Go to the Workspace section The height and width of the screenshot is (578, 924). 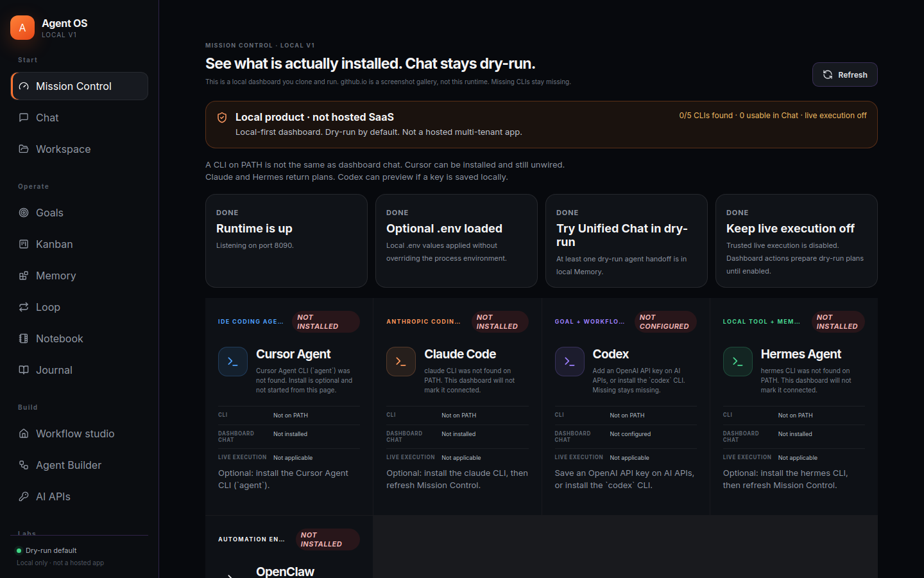click(80, 149)
